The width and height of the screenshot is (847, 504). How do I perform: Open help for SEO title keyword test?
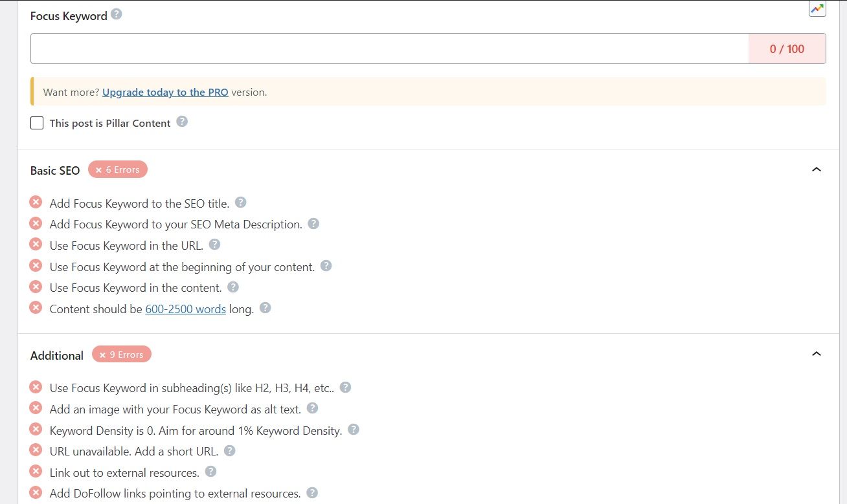click(x=240, y=203)
